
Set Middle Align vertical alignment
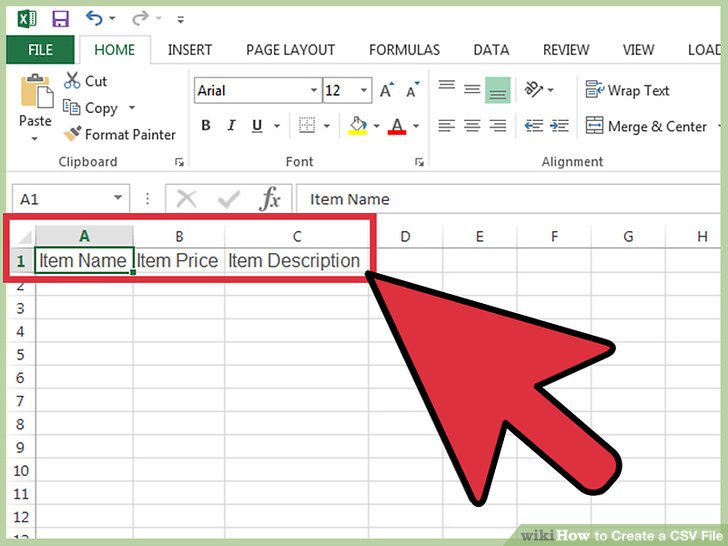[472, 90]
